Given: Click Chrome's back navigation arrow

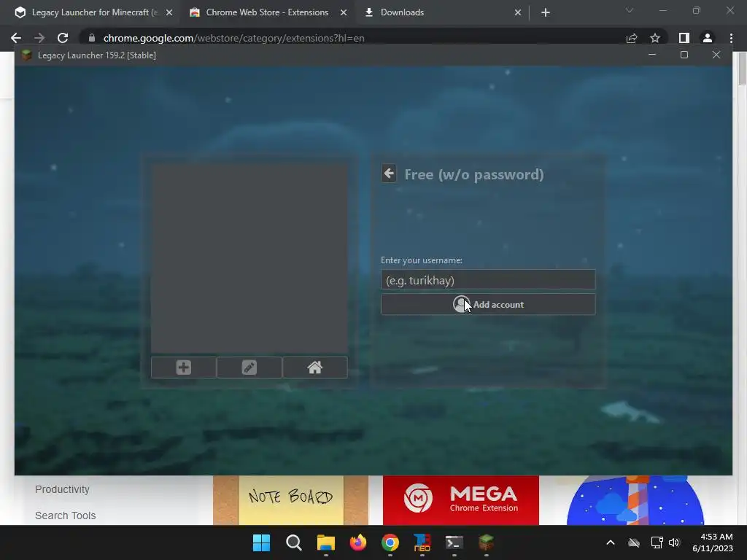Looking at the screenshot, I should point(16,38).
